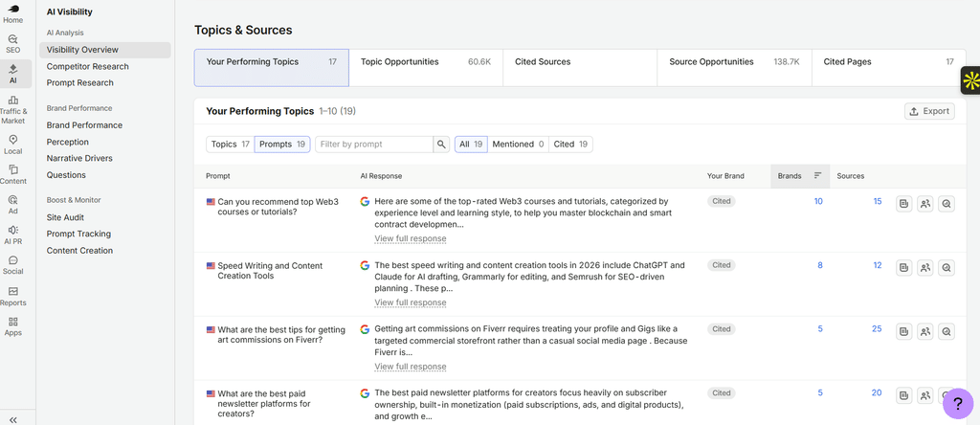View full response for Web3 courses
The width and height of the screenshot is (980, 425).
(x=410, y=238)
